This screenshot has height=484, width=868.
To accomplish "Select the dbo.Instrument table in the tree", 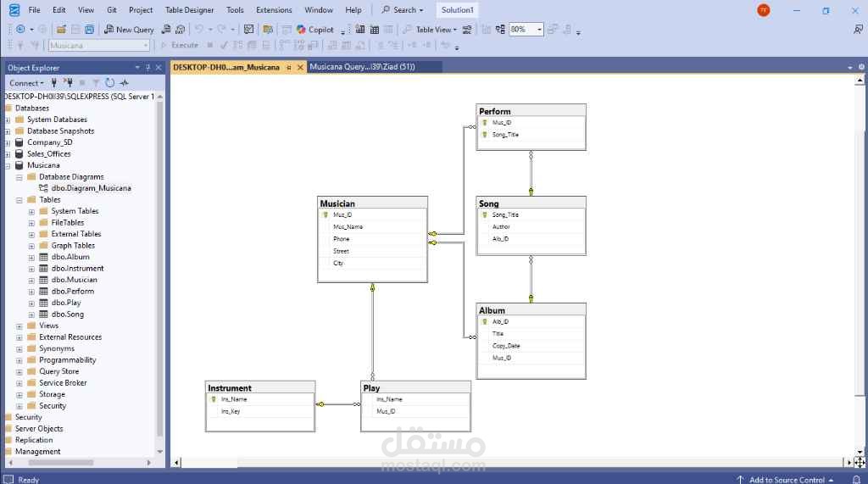I will pos(77,269).
